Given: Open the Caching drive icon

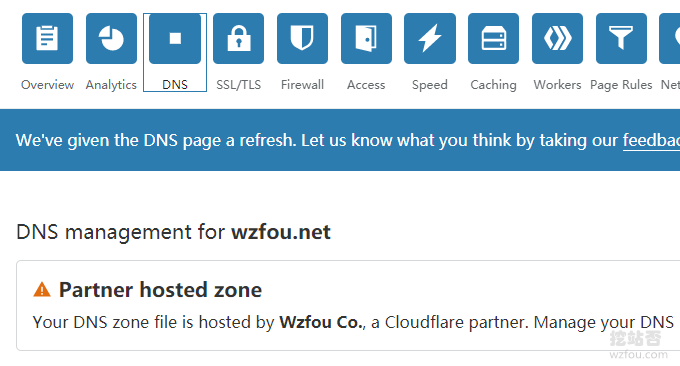Looking at the screenshot, I should [494, 39].
